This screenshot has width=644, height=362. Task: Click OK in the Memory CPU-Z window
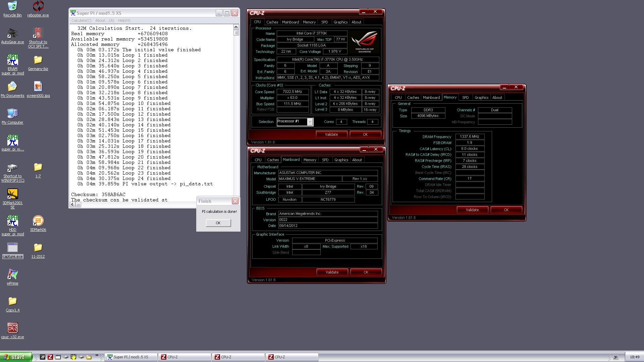(x=506, y=210)
